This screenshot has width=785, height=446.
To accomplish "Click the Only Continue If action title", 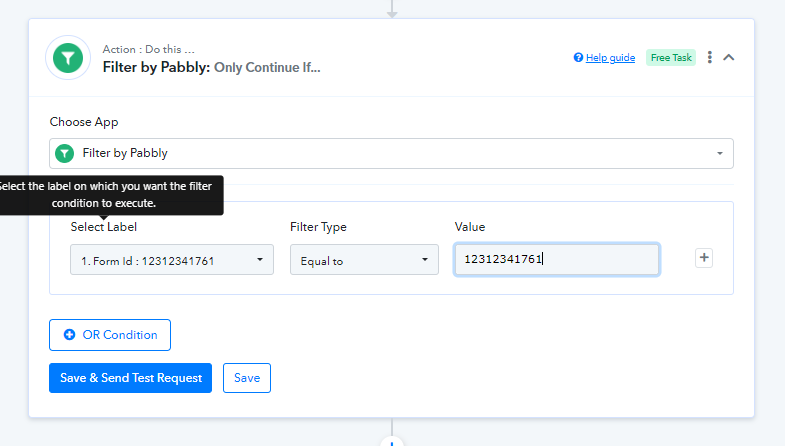I will click(x=267, y=68).
